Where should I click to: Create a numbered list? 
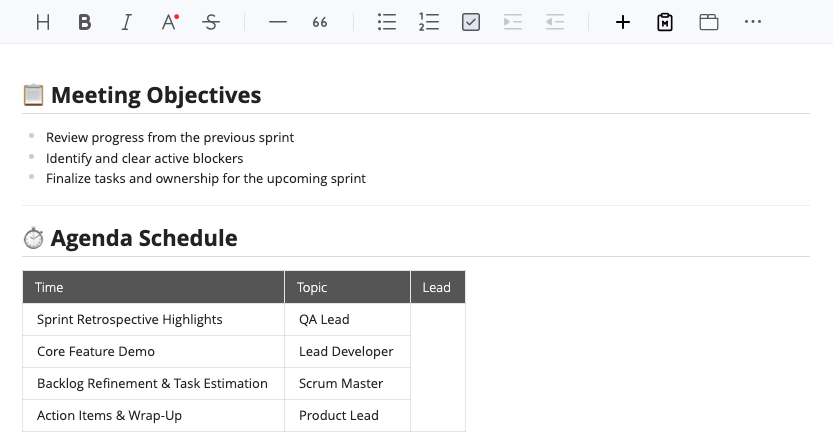pyautogui.click(x=429, y=22)
